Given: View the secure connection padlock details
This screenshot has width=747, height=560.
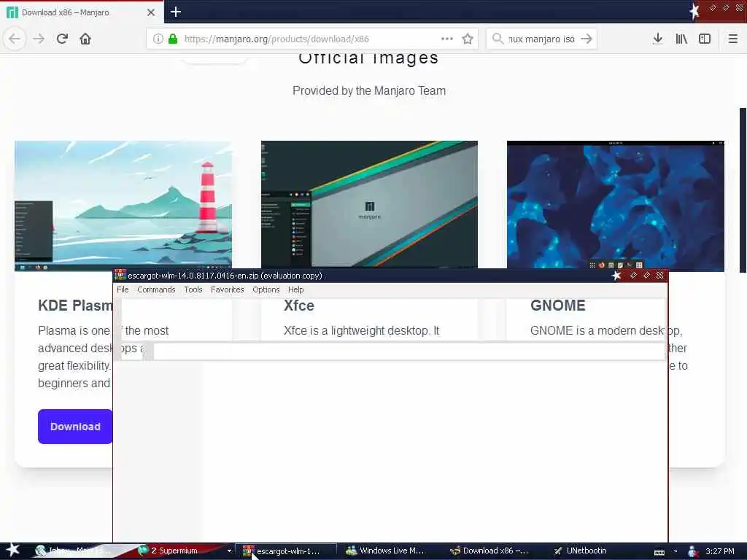Looking at the screenshot, I should [x=173, y=39].
